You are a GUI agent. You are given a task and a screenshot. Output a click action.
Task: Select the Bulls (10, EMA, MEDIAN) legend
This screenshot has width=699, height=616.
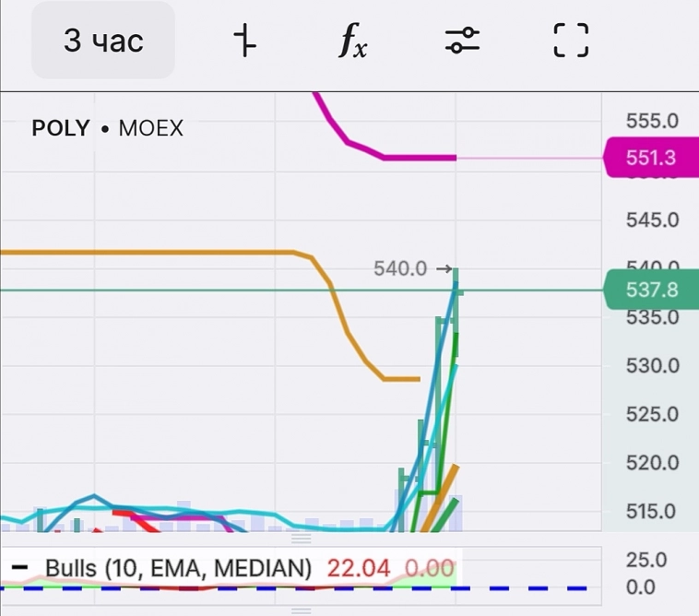(178, 568)
